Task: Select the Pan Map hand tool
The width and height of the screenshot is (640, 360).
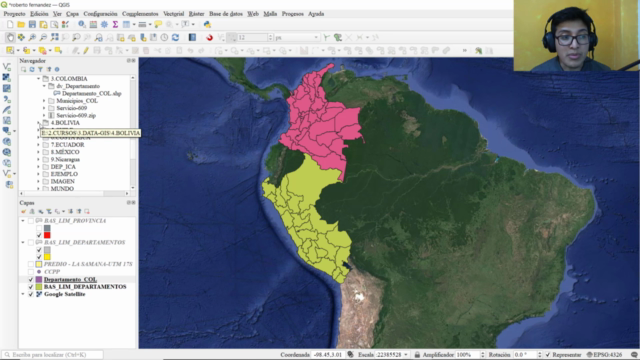Action: (10, 38)
